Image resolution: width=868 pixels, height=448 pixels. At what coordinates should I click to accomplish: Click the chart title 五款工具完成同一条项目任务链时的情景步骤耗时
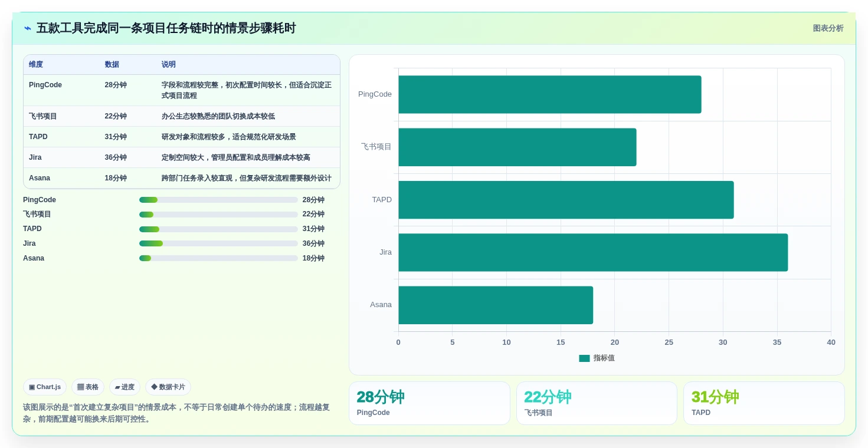pos(166,28)
